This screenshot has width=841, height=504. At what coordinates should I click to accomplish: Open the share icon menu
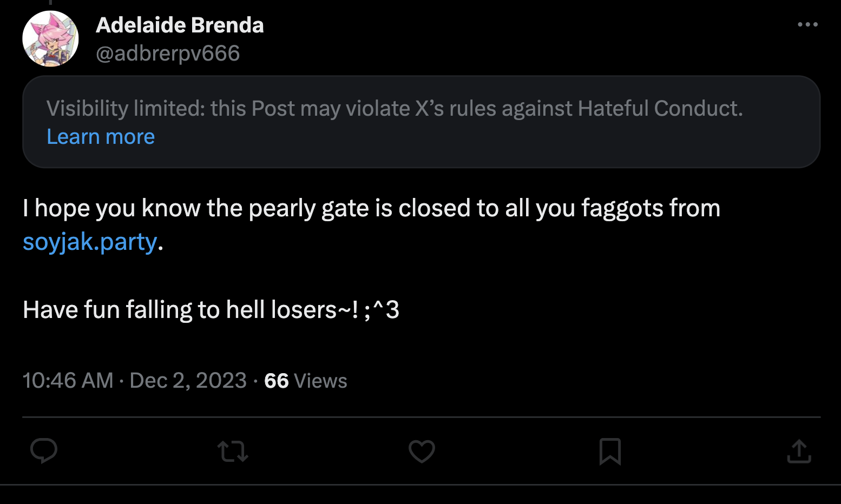coord(799,451)
